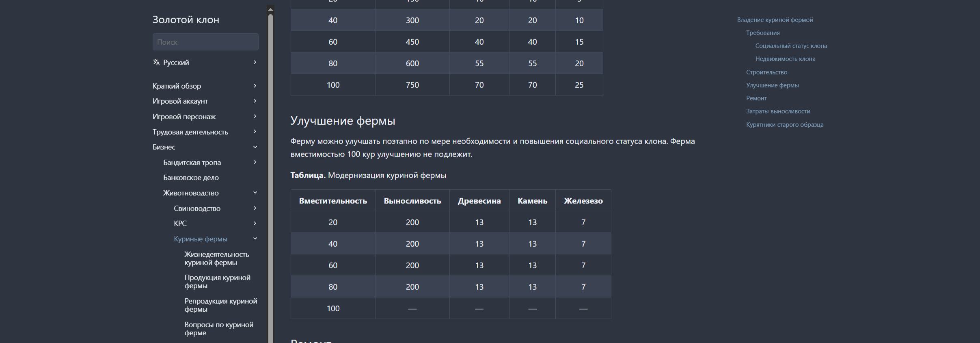Screen dimensions: 980x343
Task: Expand the Трудовая деятельность chevron
Action: tap(255, 132)
